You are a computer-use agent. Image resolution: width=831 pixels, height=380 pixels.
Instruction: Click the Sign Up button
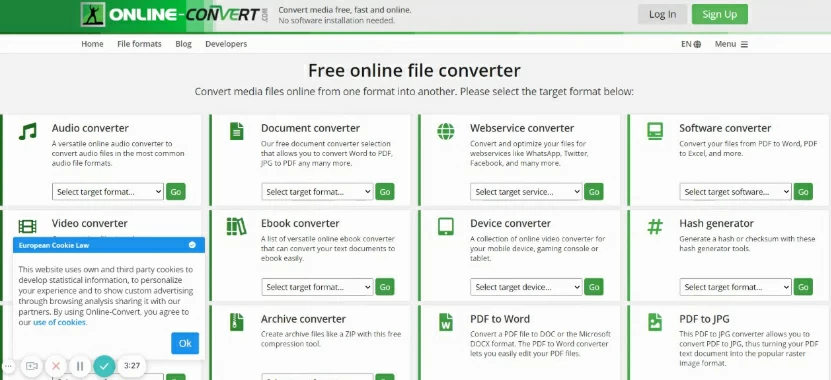coord(720,14)
